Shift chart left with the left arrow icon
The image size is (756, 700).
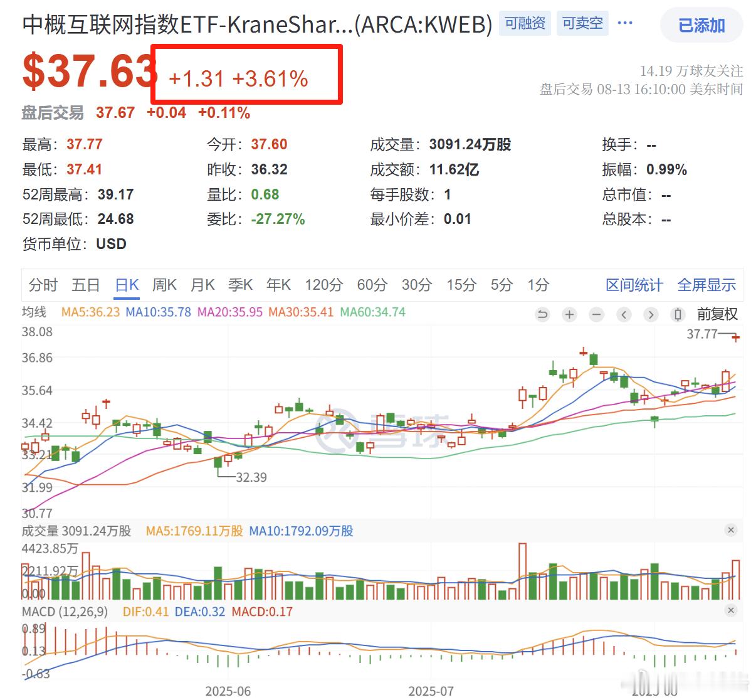click(624, 314)
